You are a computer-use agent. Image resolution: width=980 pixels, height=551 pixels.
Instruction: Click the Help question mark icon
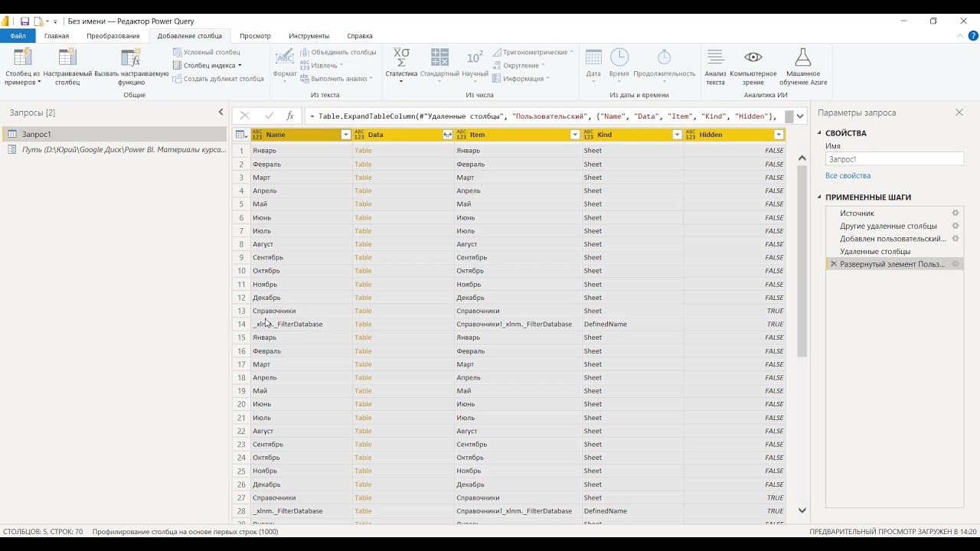pos(975,36)
